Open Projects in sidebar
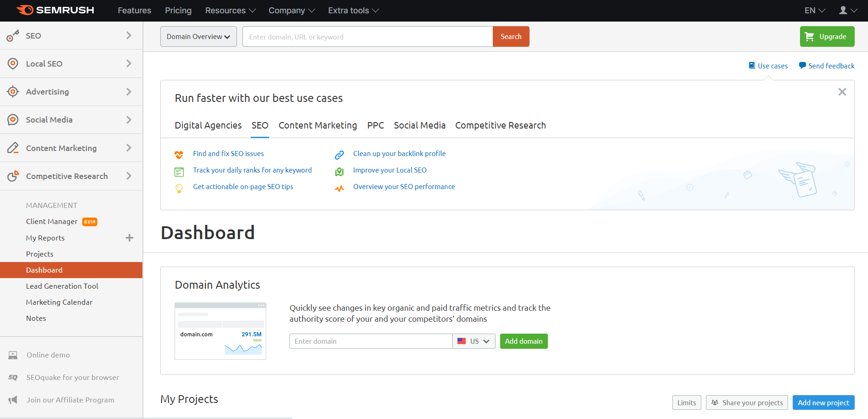The height and width of the screenshot is (419, 868). 39,254
